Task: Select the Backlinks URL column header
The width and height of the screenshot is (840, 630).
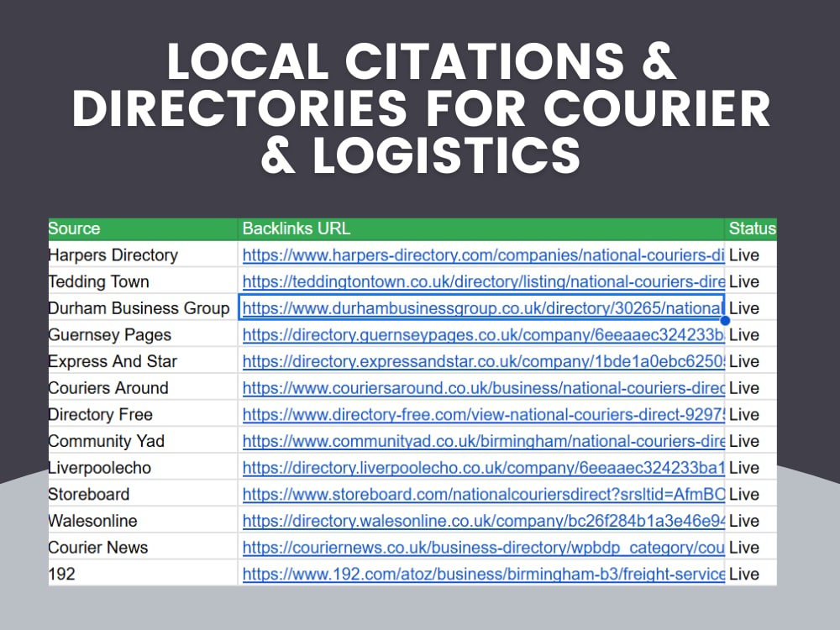Action: 481,228
